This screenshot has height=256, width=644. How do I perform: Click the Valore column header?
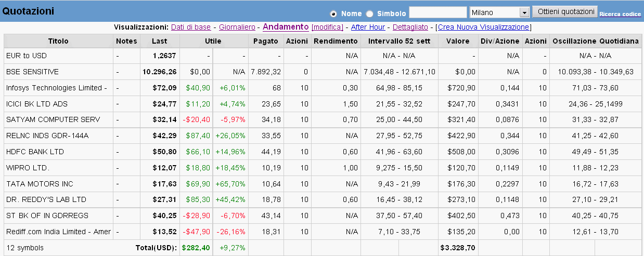[458, 41]
